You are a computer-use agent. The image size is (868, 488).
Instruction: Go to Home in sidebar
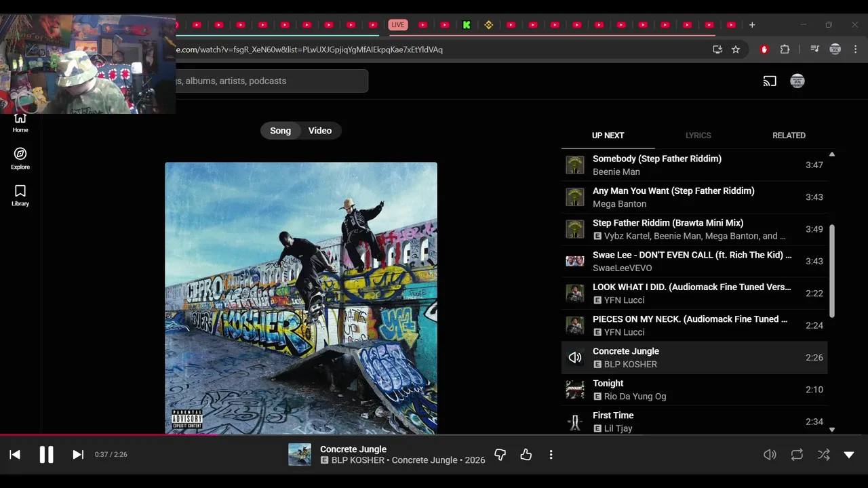[20, 123]
